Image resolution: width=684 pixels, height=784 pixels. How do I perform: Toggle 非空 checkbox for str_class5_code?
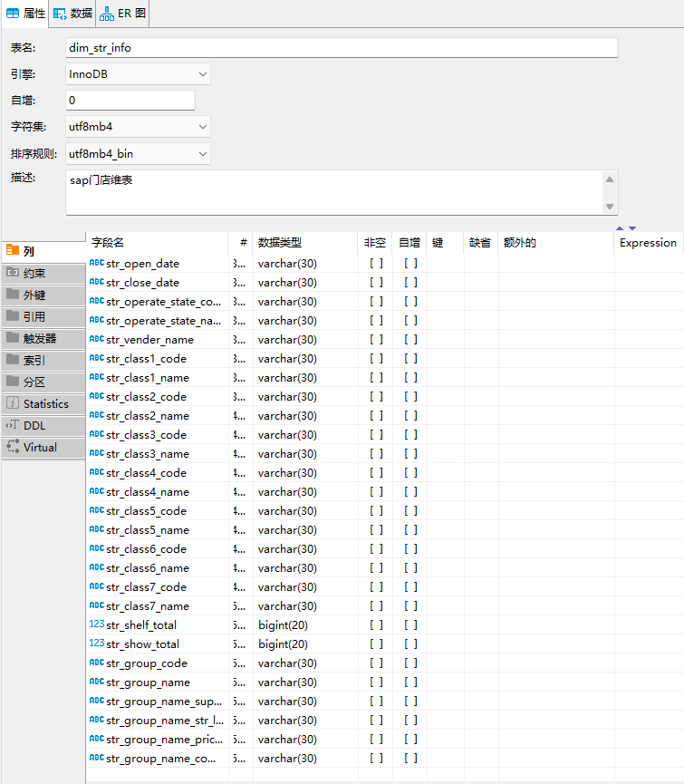point(376,511)
